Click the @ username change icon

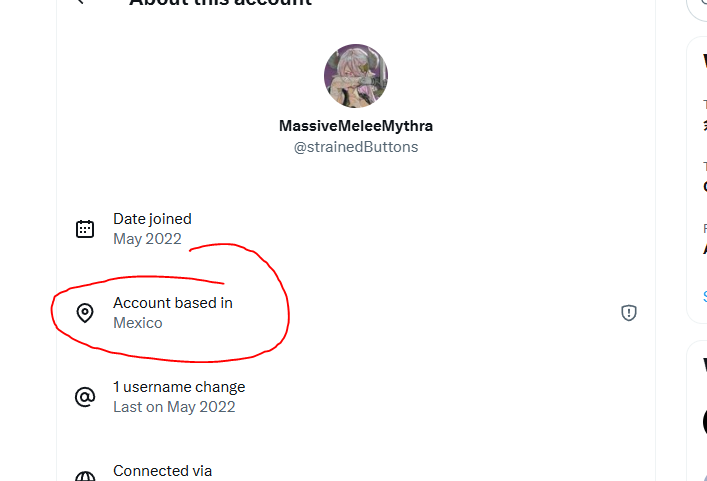[85, 397]
